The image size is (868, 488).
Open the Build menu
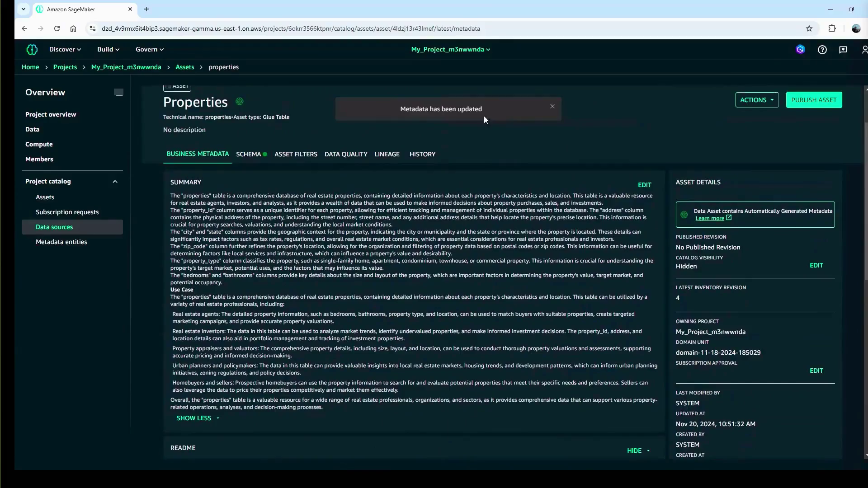coord(108,49)
